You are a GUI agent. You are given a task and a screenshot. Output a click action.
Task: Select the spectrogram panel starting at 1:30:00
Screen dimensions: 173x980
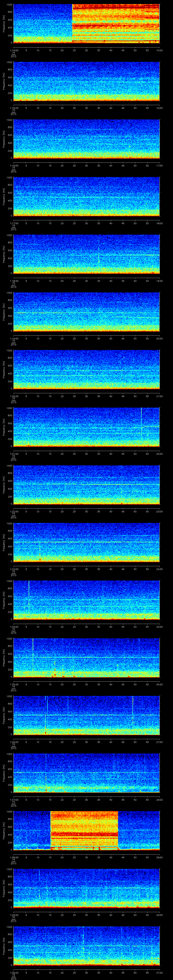[x=86, y=947]
